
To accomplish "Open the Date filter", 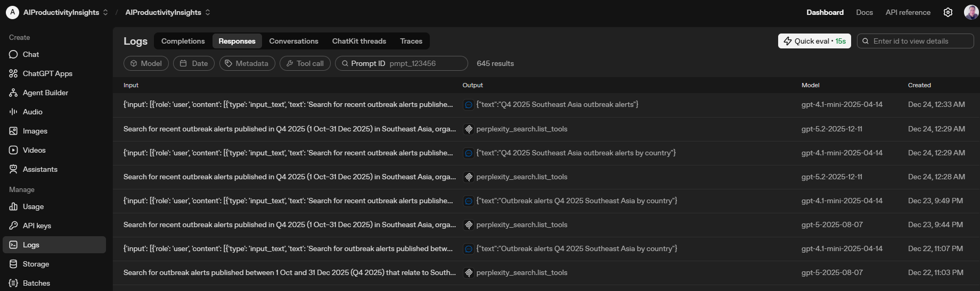I will click(194, 63).
